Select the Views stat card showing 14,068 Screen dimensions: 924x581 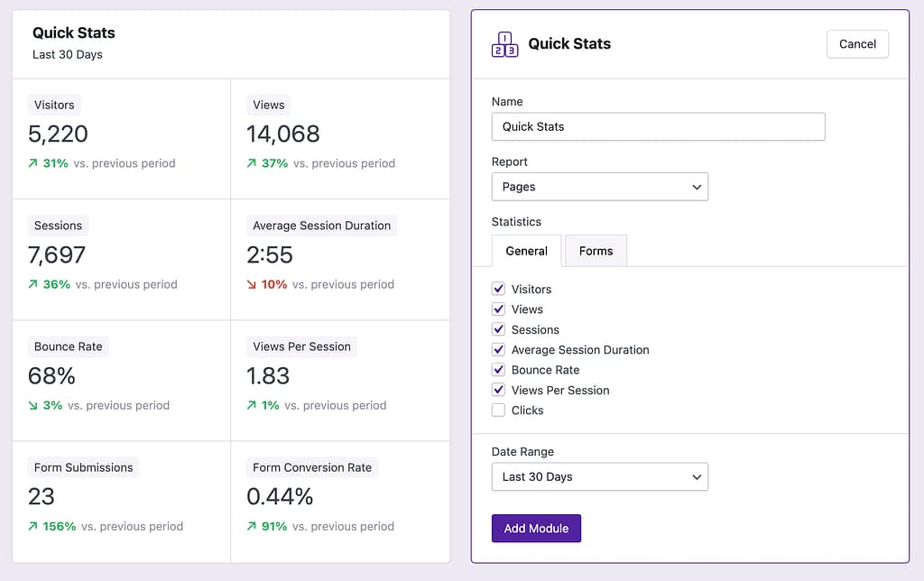340,135
